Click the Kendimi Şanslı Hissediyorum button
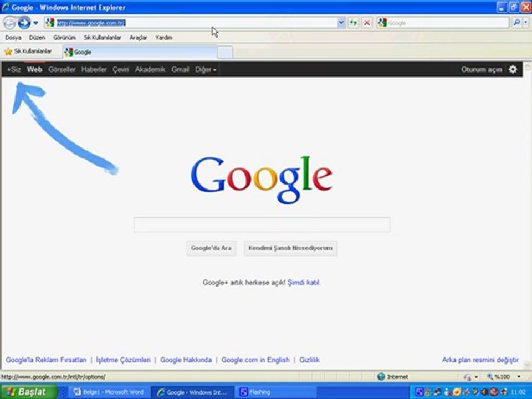532x399 pixels. [x=290, y=248]
